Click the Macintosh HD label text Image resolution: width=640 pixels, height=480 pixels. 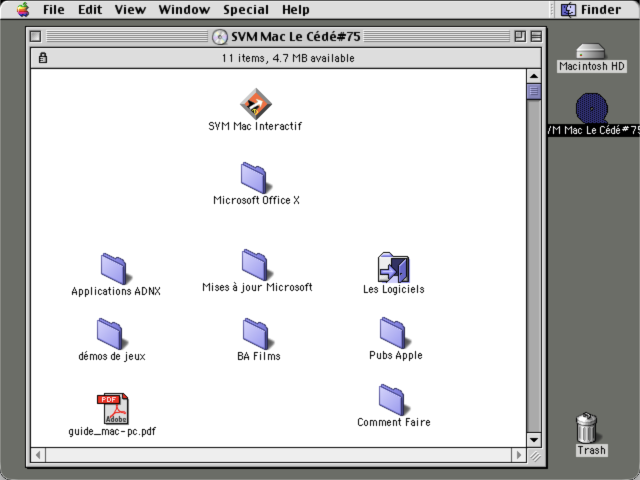(x=592, y=66)
